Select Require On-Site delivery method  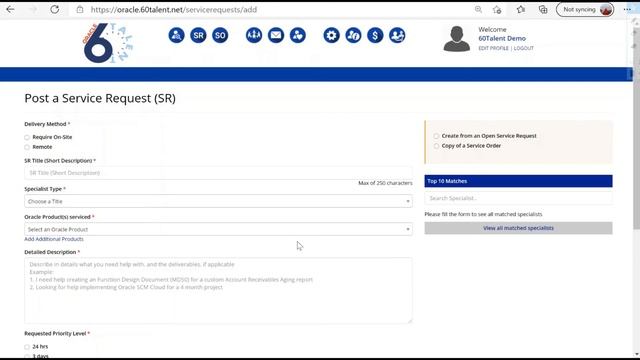click(27, 138)
